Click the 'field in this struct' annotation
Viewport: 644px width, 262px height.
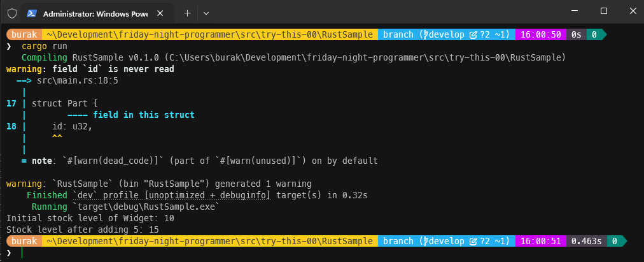(143, 115)
